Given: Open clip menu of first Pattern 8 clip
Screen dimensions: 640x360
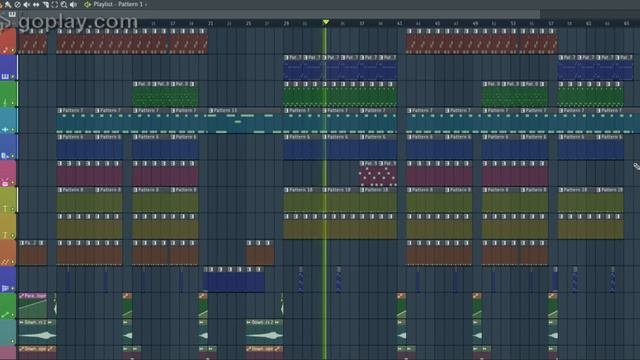Looking at the screenshot, I should [60, 190].
